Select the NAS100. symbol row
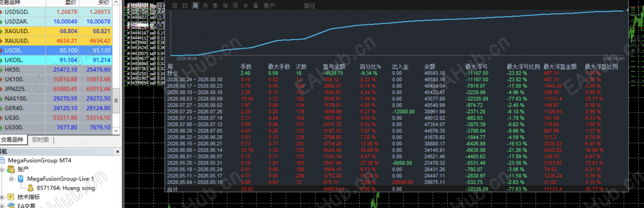Image resolution: width=644 pixels, height=208 pixels. point(56,99)
